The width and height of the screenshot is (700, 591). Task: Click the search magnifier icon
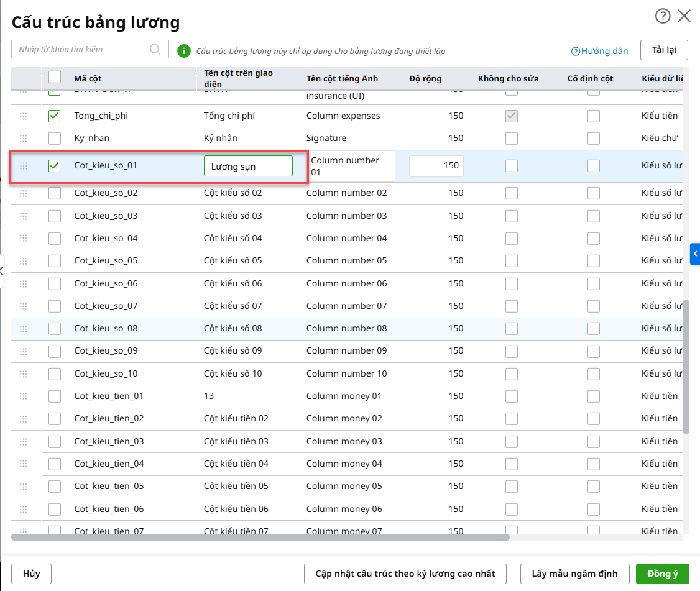[155, 49]
